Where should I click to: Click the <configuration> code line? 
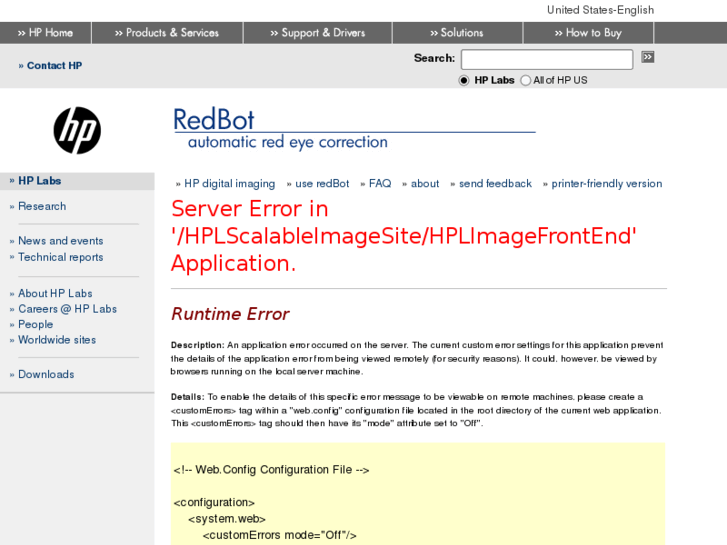pos(214,502)
